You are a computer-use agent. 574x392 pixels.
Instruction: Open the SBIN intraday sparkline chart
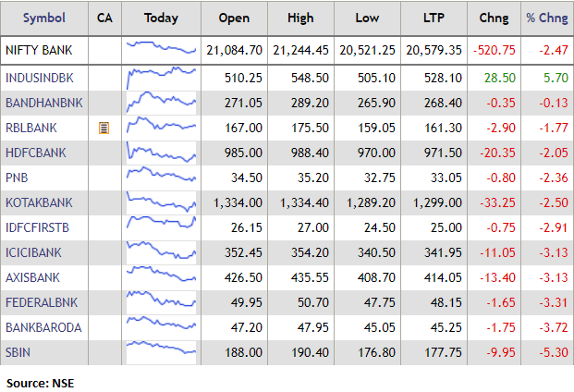point(162,351)
